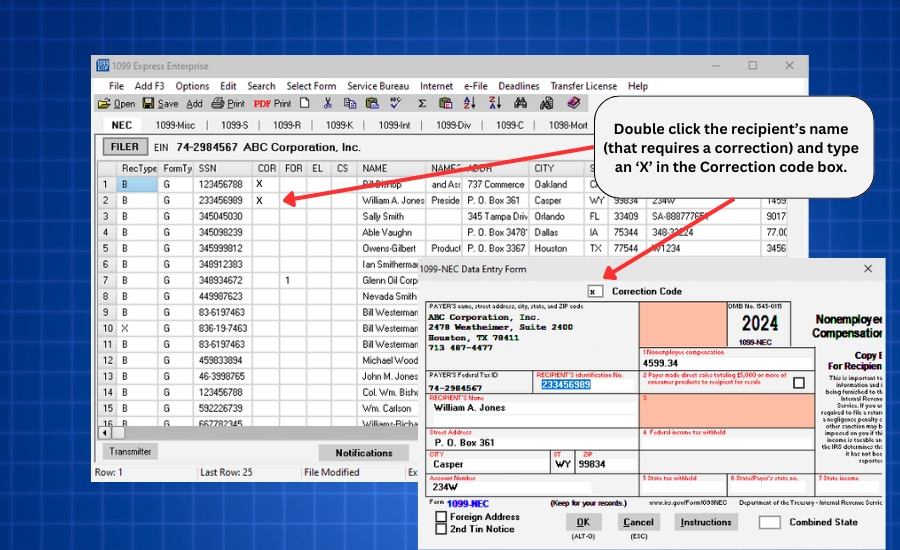Click the PDF Print toolbar icon
Image resolution: width=900 pixels, height=550 pixels.
262,103
